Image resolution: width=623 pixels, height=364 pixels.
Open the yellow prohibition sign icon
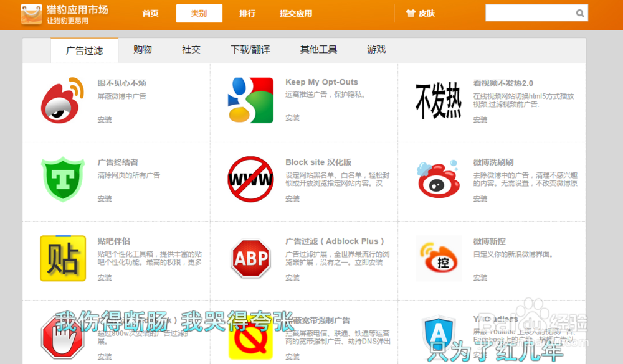point(250,338)
